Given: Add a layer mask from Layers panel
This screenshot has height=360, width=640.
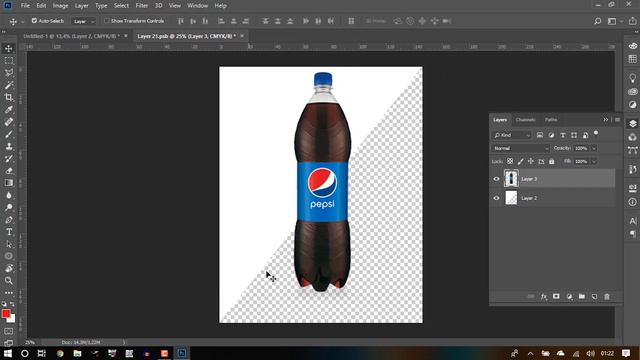Looking at the screenshot, I should (x=556, y=296).
